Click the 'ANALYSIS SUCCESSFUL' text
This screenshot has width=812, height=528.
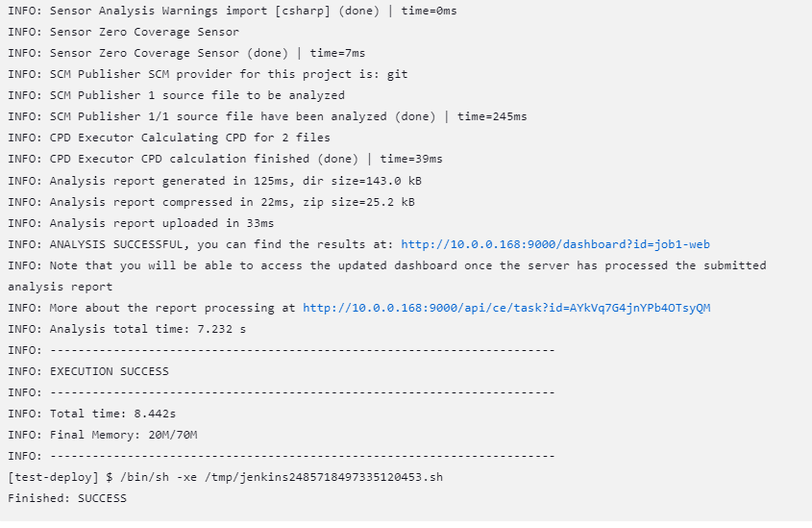(125, 244)
